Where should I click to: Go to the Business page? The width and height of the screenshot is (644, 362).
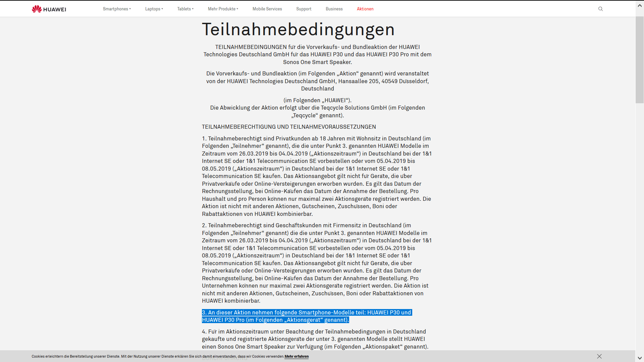334,9
